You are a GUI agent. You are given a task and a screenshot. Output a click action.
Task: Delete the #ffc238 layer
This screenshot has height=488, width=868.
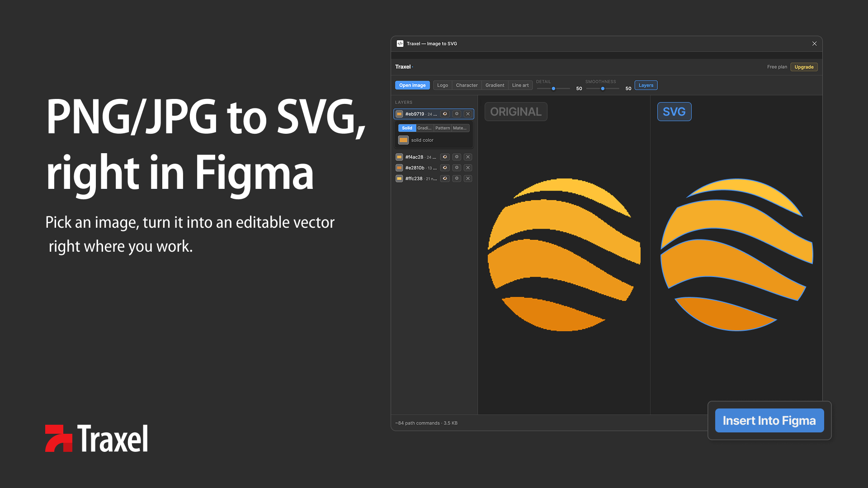point(468,178)
